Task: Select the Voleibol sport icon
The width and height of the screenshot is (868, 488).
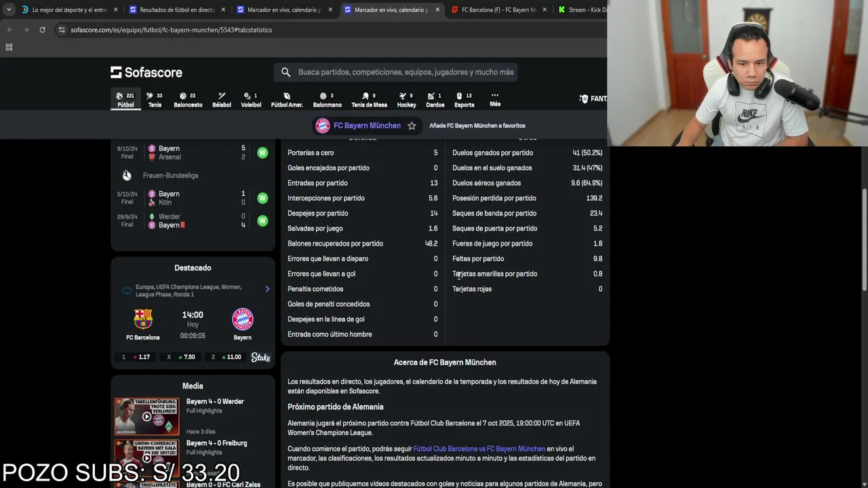Action: (x=251, y=100)
